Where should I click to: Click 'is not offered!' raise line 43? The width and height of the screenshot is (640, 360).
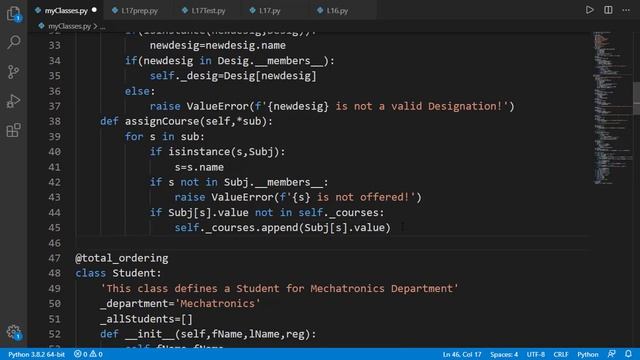click(298, 197)
